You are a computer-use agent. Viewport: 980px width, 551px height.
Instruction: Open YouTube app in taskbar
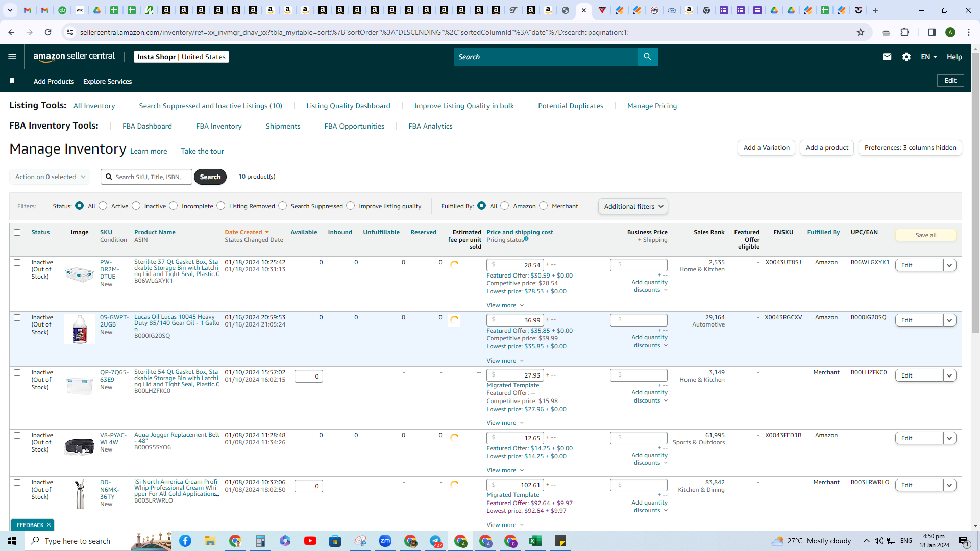[310, 541]
